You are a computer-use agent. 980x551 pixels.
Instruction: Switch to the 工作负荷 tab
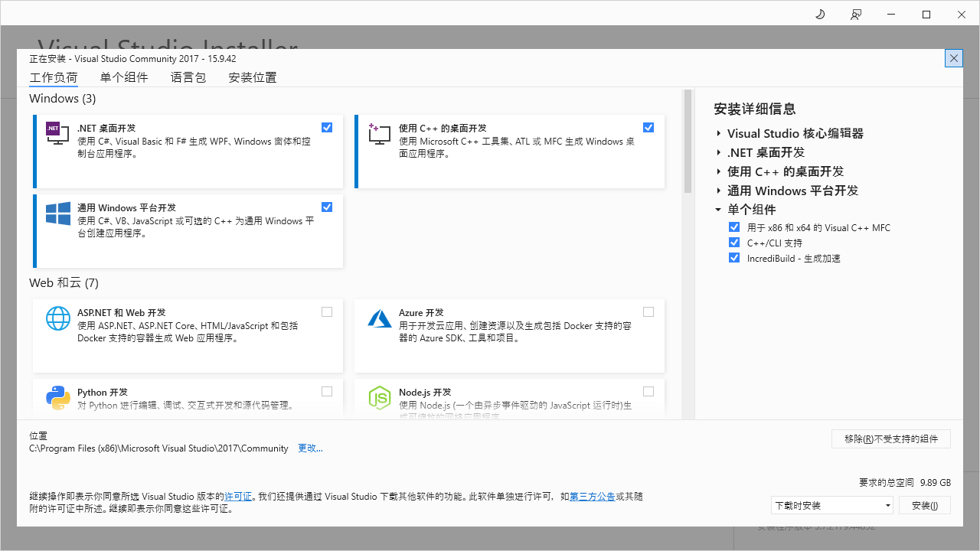pyautogui.click(x=54, y=77)
